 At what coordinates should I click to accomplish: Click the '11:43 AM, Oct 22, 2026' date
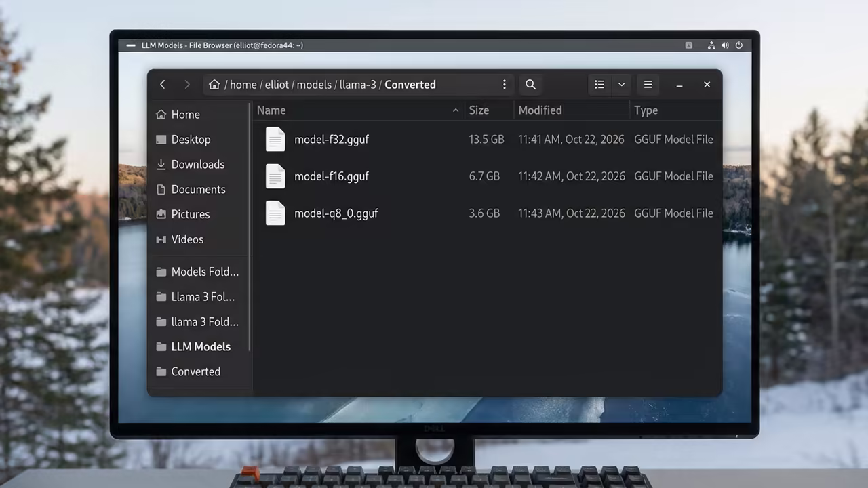point(572,213)
